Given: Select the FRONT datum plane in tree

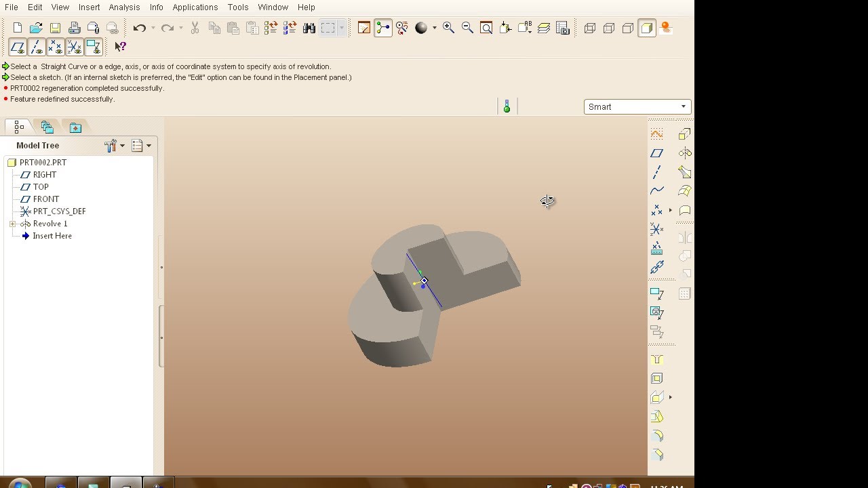Looking at the screenshot, I should (45, 199).
